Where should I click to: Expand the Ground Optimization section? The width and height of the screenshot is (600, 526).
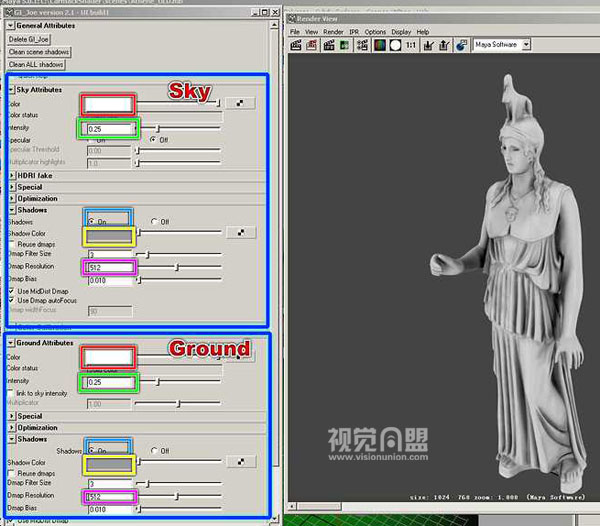pos(12,427)
